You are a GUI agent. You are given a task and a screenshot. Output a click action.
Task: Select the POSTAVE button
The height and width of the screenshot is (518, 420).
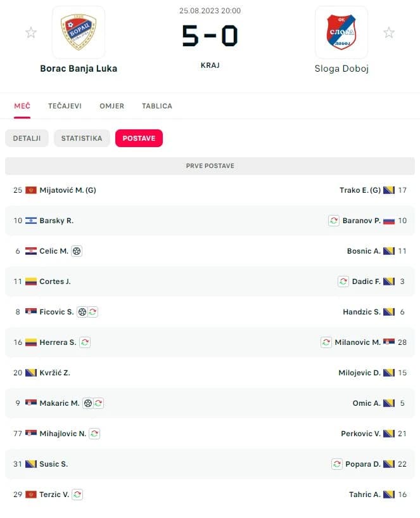pyautogui.click(x=139, y=138)
